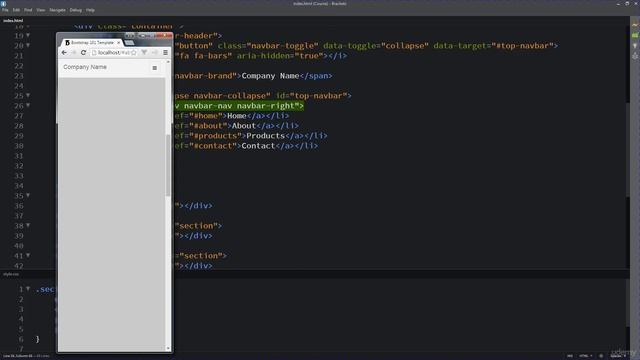Viewport: 640px width, 360px height.
Task: Collapse code fold at line 19
Action: pos(28,36)
